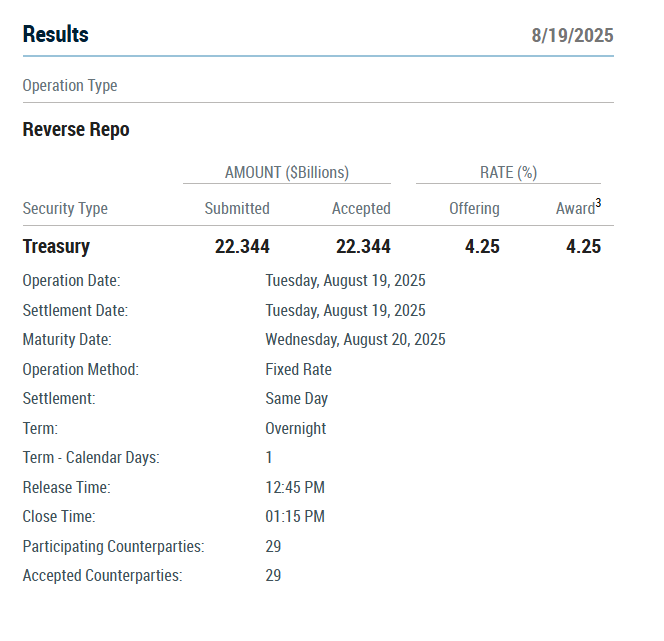Click the Operation Type label
The height and width of the screenshot is (641, 664).
pos(70,86)
